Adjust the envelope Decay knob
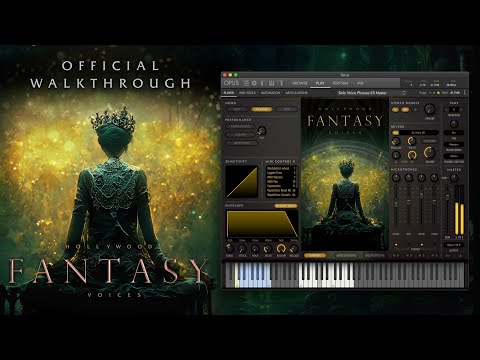Viewport: 480px width, 360px height. coord(268,248)
